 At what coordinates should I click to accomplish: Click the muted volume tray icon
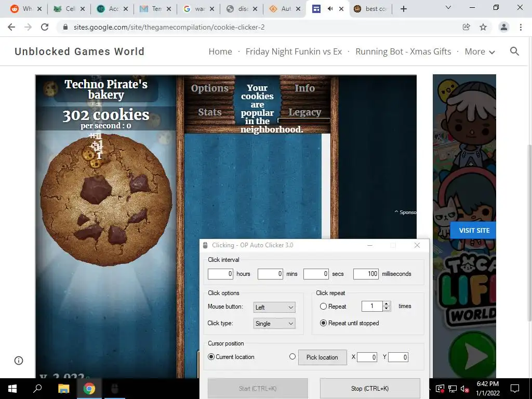[x=464, y=389]
